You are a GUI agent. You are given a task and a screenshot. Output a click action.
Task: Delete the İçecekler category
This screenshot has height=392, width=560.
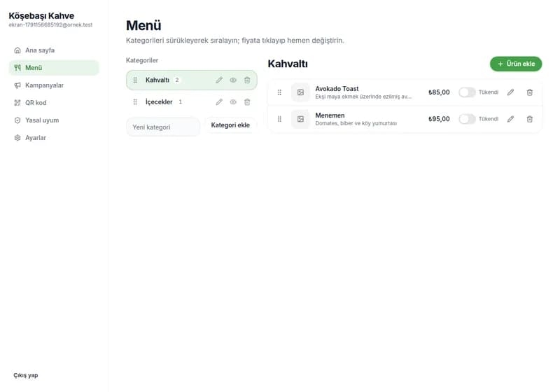point(247,102)
